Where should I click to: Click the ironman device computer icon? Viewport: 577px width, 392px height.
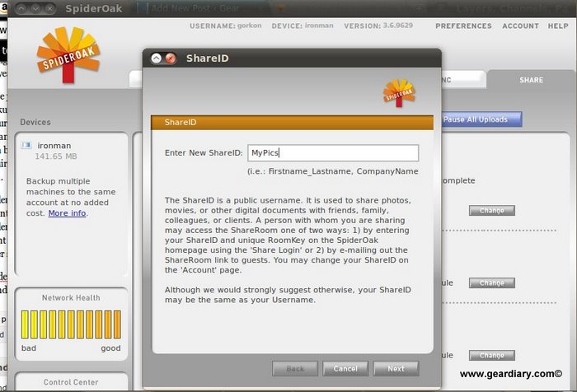click(26, 145)
